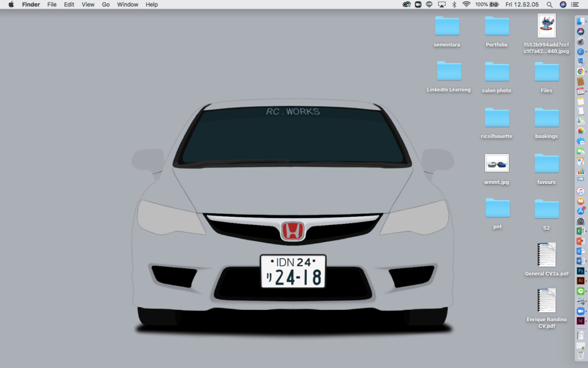The width and height of the screenshot is (588, 368).
Task: Open the File menu
Action: (52, 5)
